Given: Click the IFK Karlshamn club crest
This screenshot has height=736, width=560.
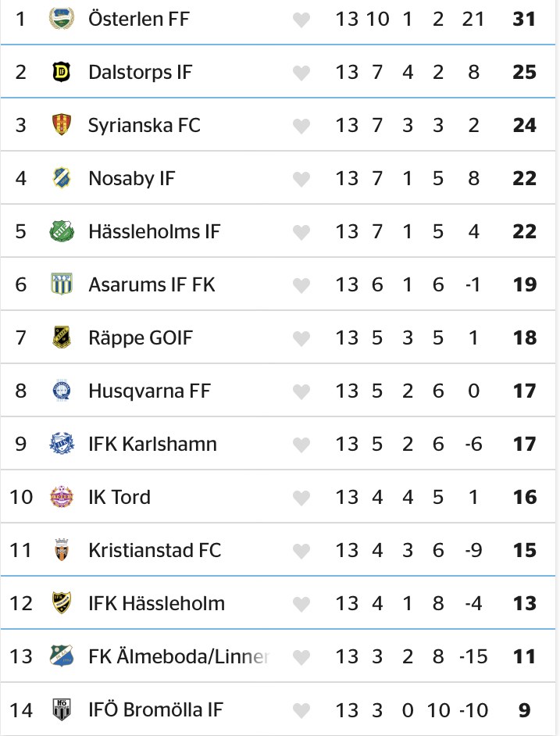Looking at the screenshot, I should [60, 444].
